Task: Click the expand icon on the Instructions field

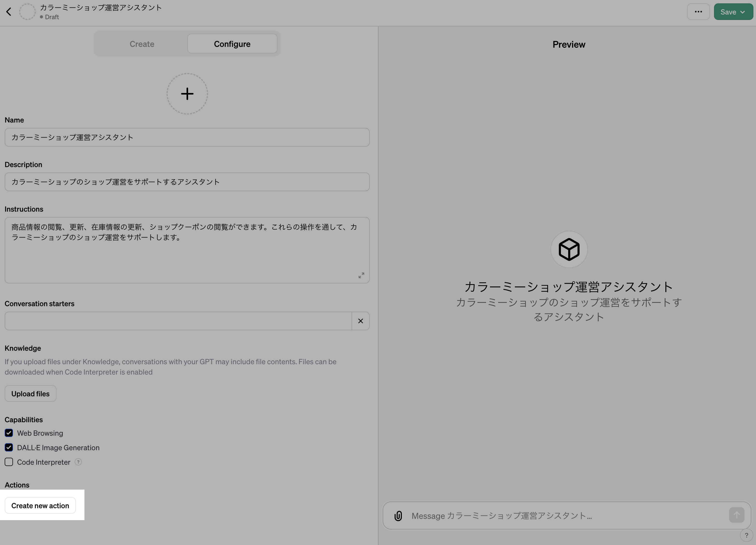Action: click(x=361, y=275)
